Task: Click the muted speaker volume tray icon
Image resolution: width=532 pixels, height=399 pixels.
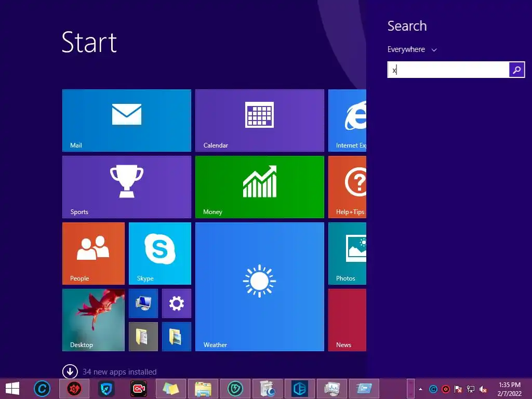Action: [x=483, y=389]
